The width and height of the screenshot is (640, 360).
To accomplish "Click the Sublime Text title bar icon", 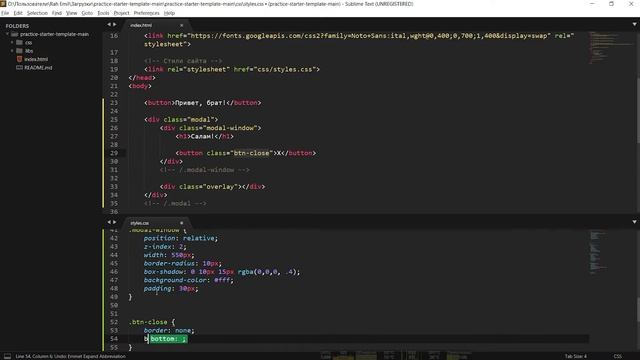I will coord(3,4).
